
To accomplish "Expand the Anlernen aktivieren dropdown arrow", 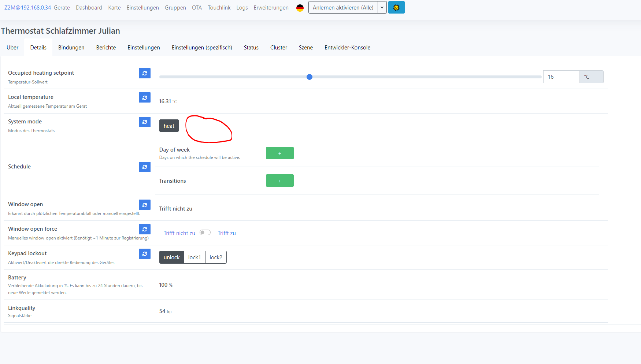I will [382, 7].
